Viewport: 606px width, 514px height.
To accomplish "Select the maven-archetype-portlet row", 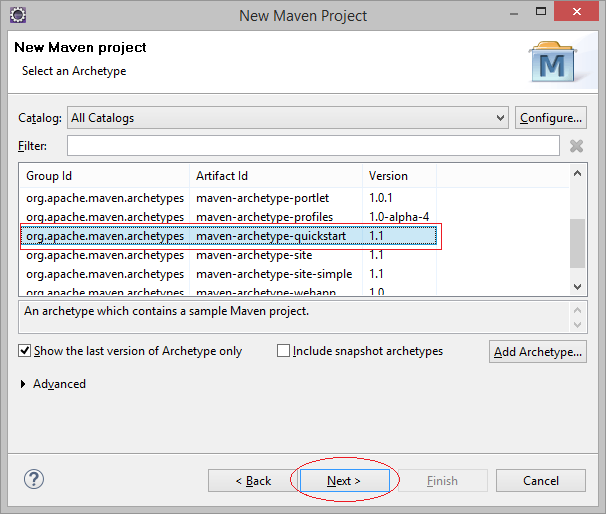I will pyautogui.click(x=228, y=198).
